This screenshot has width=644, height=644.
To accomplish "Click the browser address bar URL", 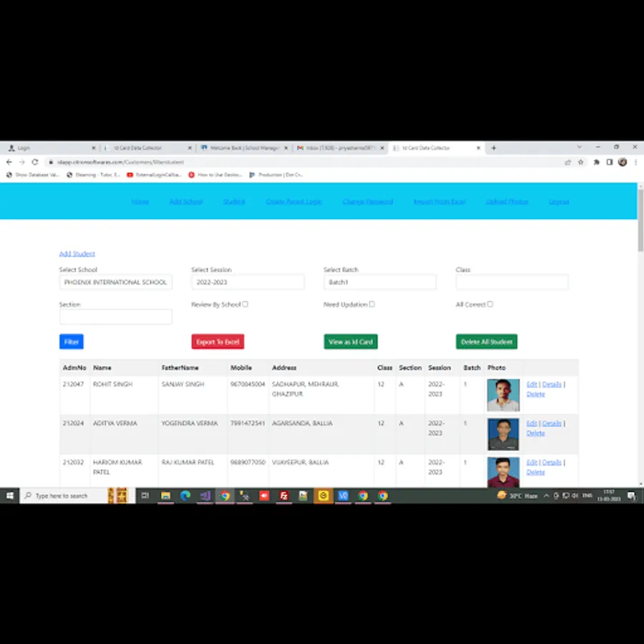I will pyautogui.click(x=120, y=162).
